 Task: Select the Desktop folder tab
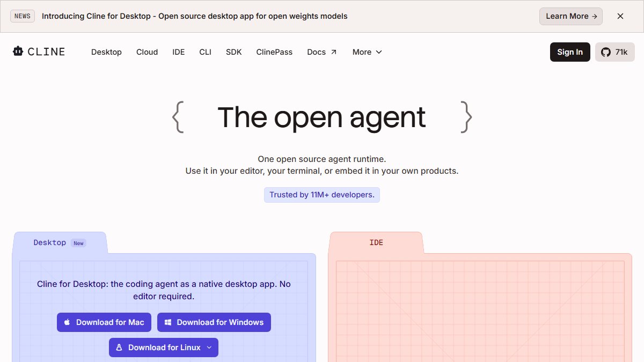60,243
